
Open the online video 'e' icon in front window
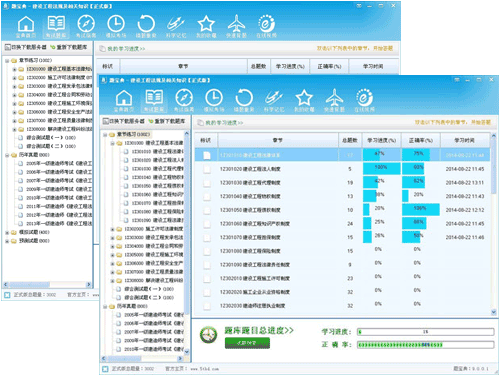(364, 99)
